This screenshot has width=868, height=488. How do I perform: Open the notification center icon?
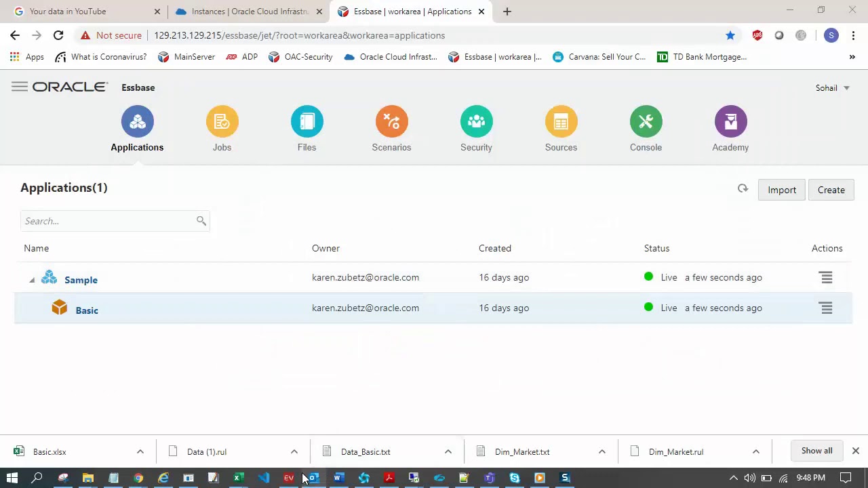(846, 478)
